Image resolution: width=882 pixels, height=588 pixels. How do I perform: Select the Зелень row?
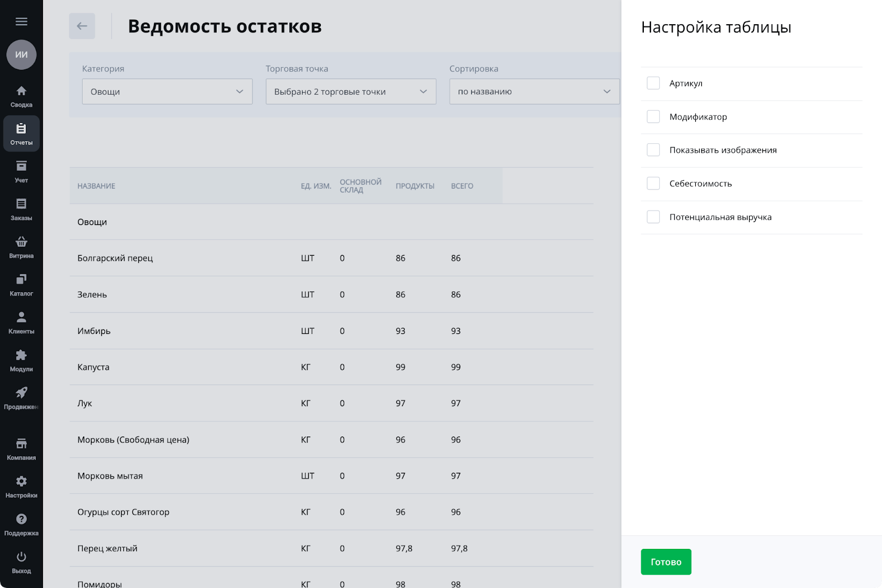[x=331, y=294]
